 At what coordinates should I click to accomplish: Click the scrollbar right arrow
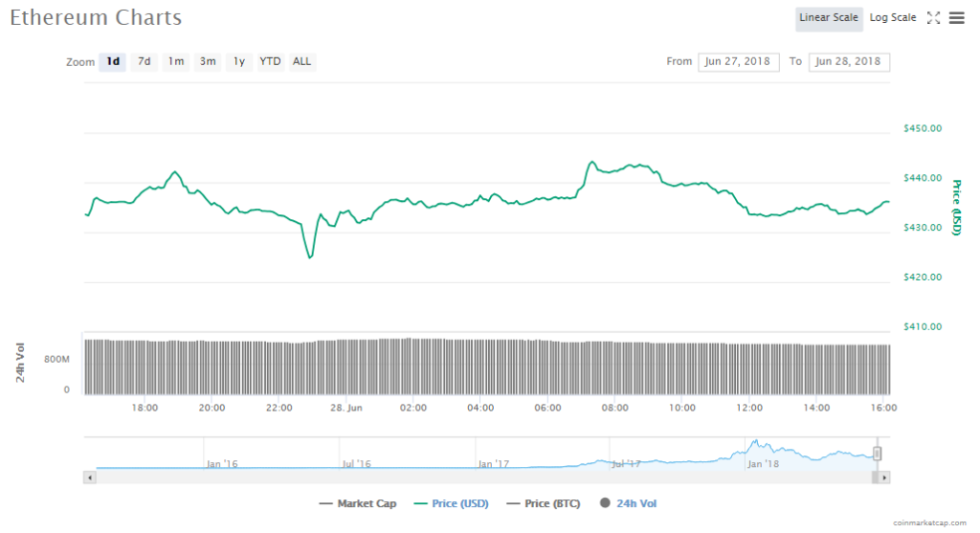884,477
